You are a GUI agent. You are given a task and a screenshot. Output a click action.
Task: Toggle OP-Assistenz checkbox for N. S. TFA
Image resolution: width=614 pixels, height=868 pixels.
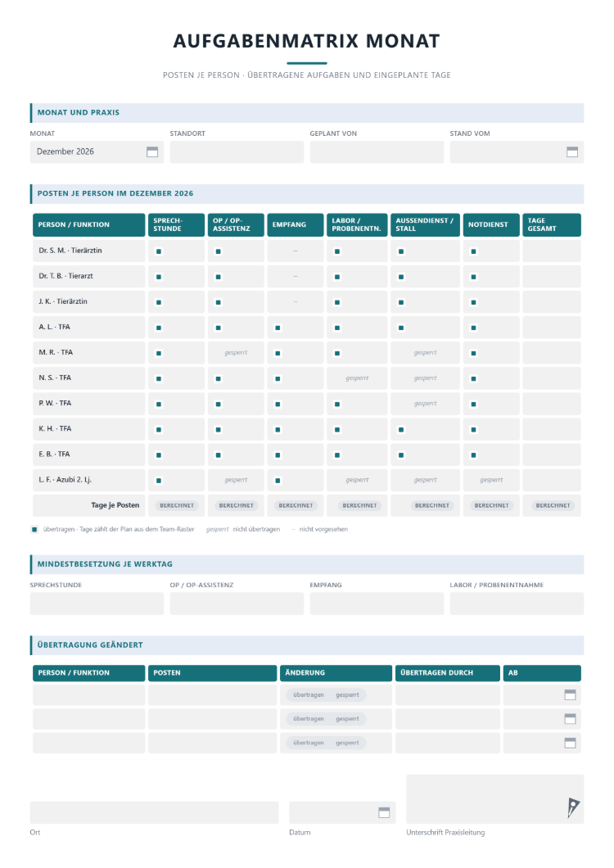(218, 378)
